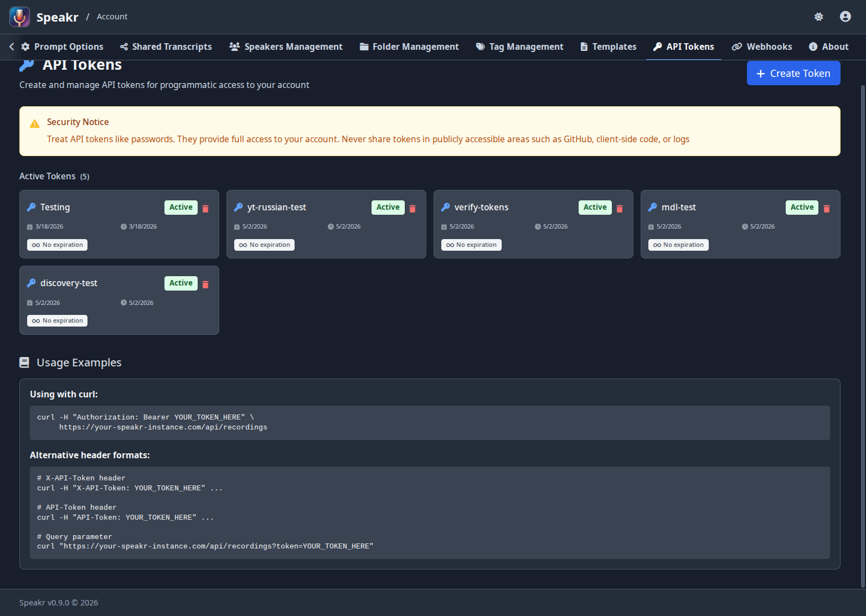
Task: Click the large key icon by API Tokens heading
Action: click(27, 66)
